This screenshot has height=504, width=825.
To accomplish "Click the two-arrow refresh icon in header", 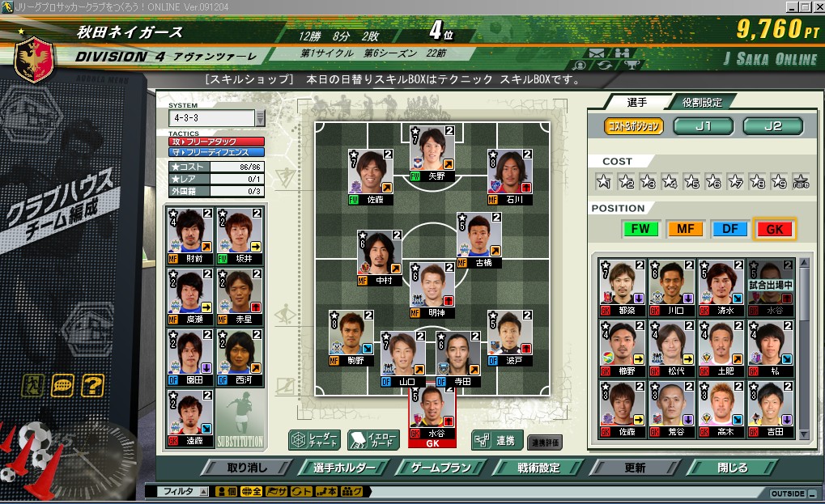I will pyautogui.click(x=605, y=66).
